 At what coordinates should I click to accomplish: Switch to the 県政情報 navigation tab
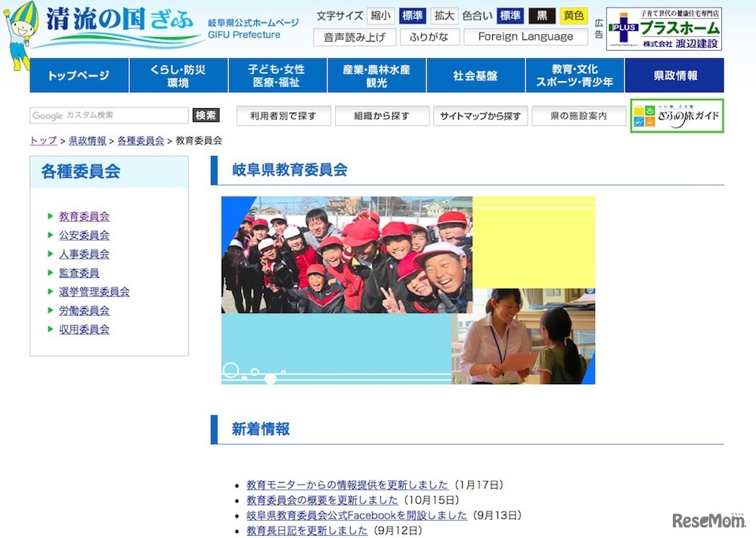click(674, 75)
